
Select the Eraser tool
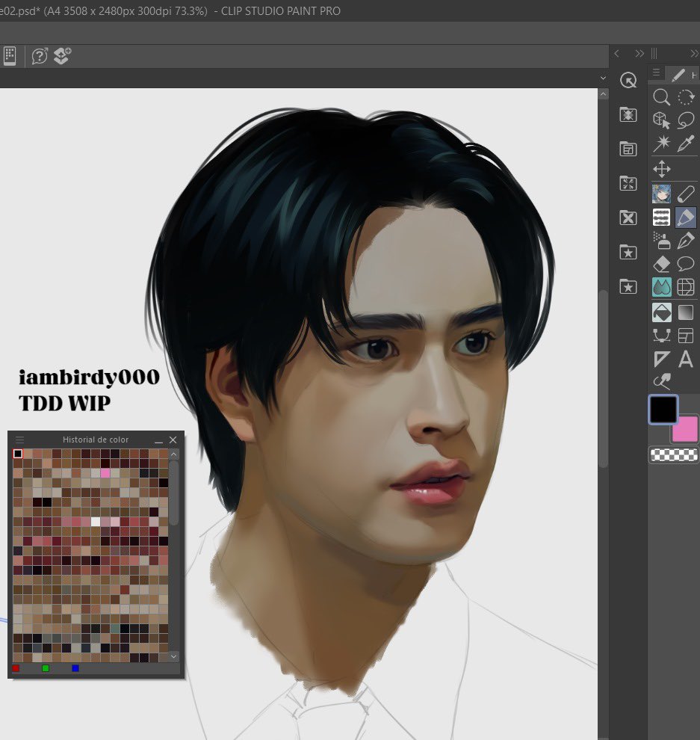point(661,263)
